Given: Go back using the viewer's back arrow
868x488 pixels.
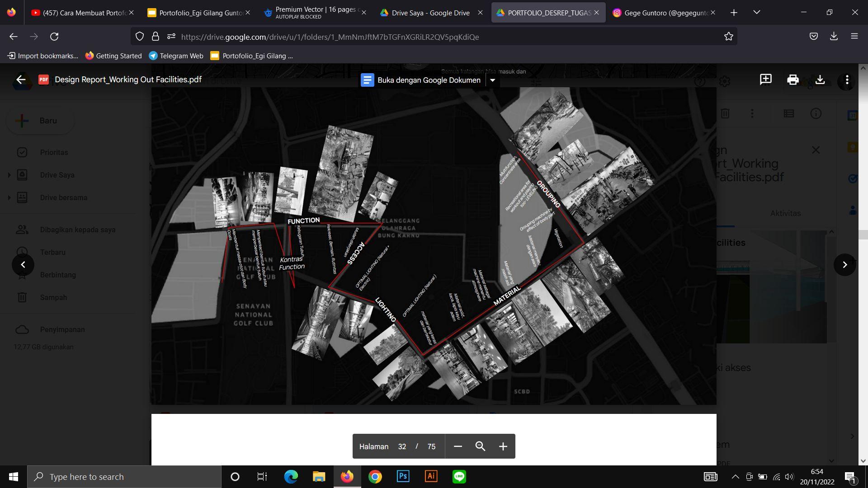Looking at the screenshot, I should [21, 80].
